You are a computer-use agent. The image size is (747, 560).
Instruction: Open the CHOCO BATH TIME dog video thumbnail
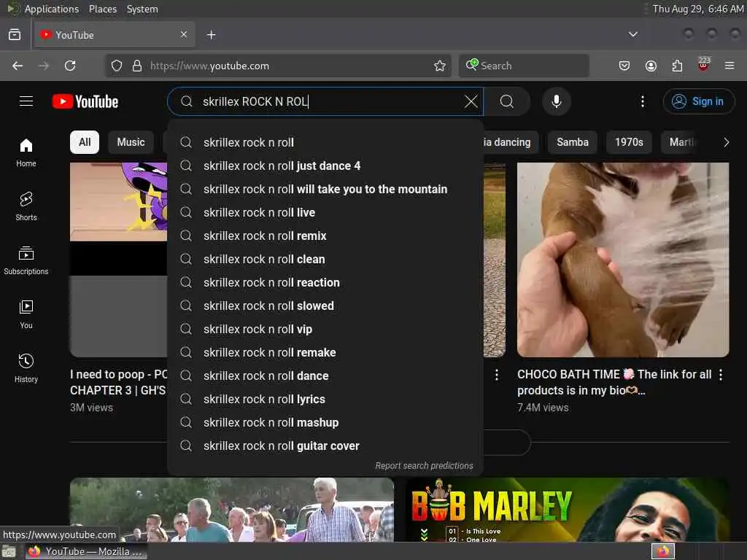click(623, 260)
